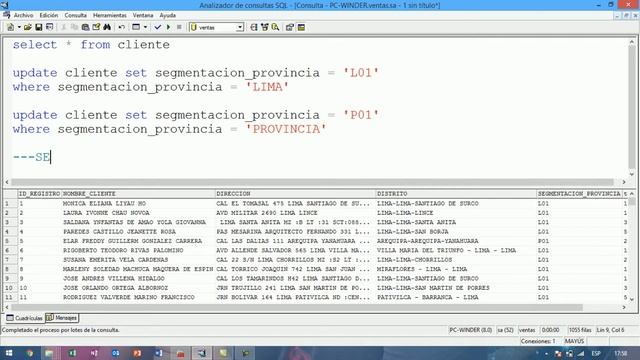Open Chrome from the taskbar

point(29,353)
